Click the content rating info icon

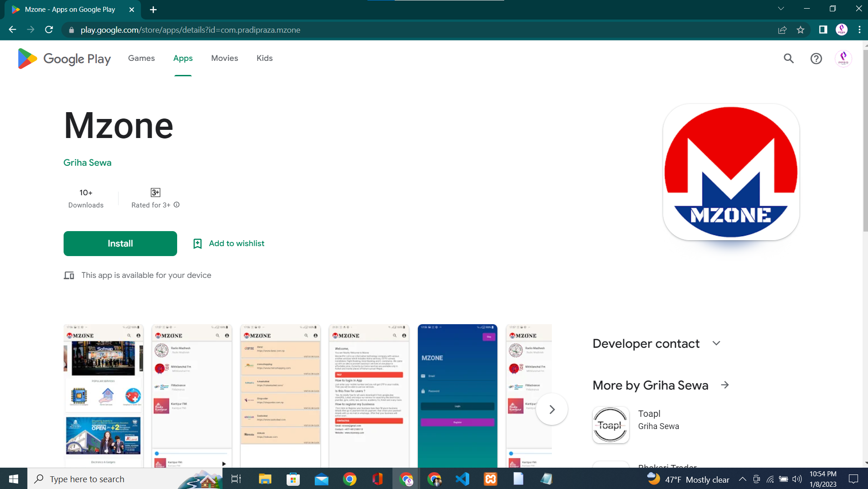click(177, 205)
